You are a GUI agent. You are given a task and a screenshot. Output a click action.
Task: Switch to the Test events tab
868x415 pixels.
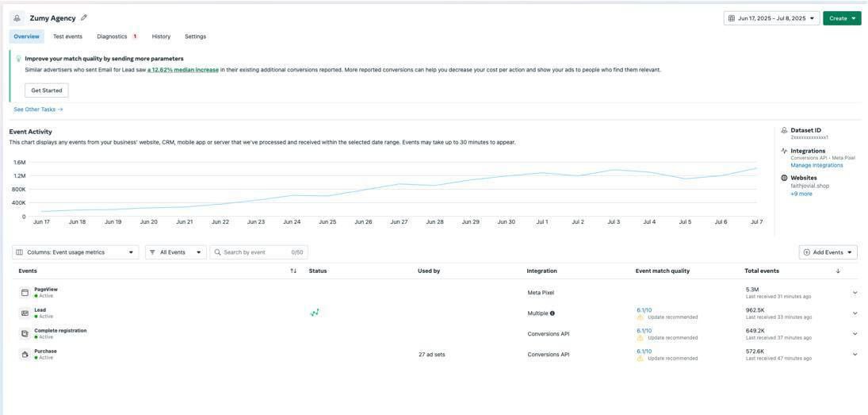67,37
